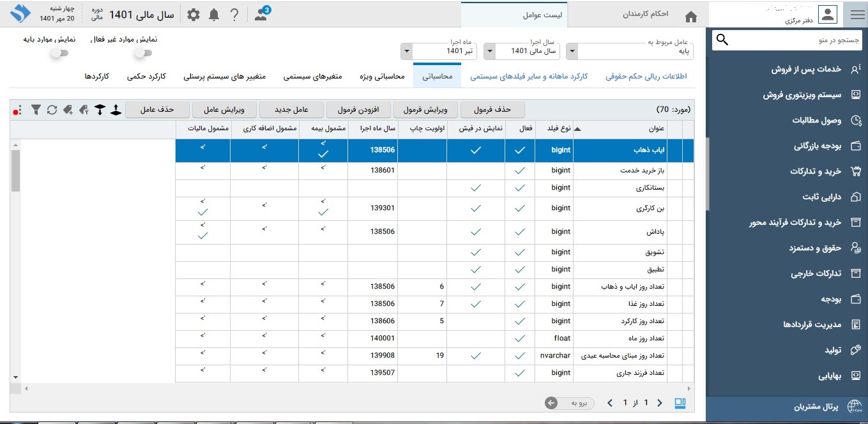Click the filter funnel icon in grid toolbar
868x424 pixels.
coord(36,110)
